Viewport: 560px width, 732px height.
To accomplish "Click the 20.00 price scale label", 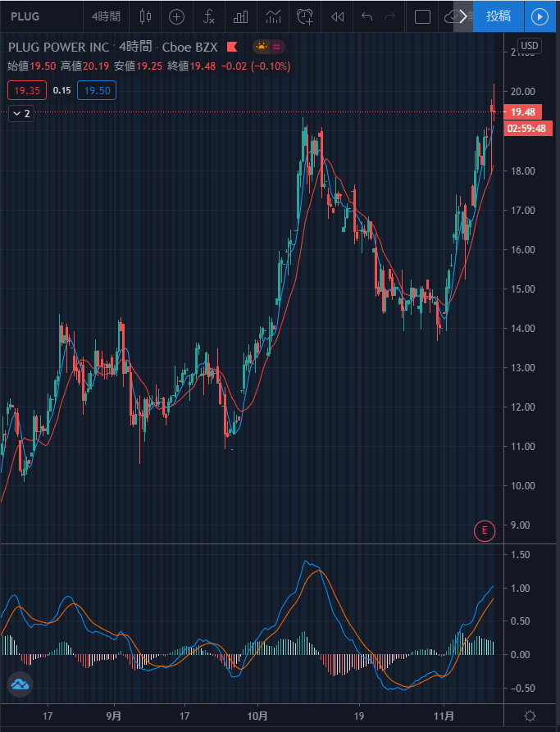I will click(x=522, y=92).
